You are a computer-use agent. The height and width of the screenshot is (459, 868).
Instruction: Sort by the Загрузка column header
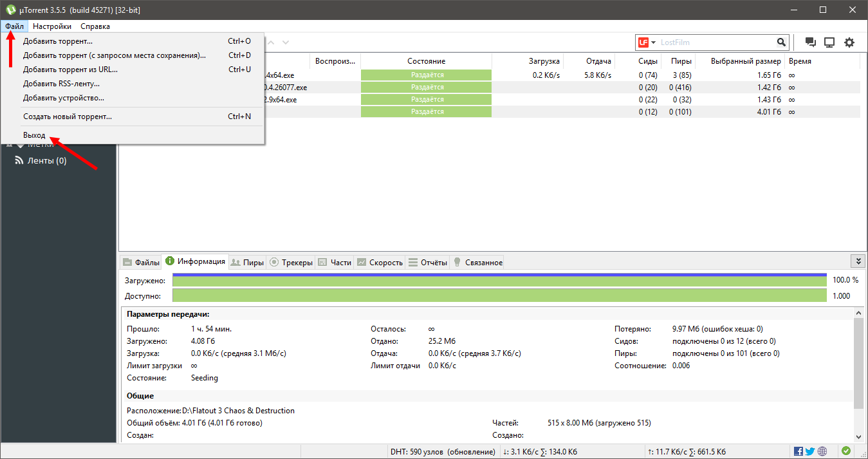tap(528, 61)
